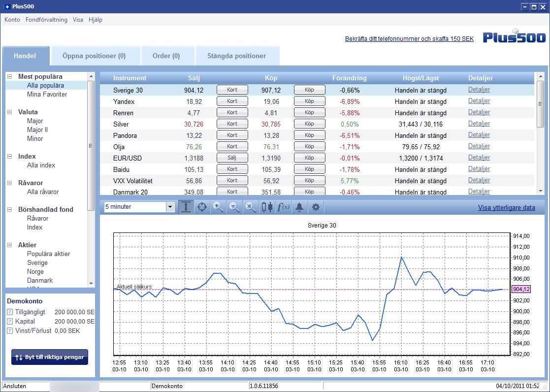The height and width of the screenshot is (392, 550).
Task: Open Detaljer link for Baidu
Action: pyautogui.click(x=479, y=169)
